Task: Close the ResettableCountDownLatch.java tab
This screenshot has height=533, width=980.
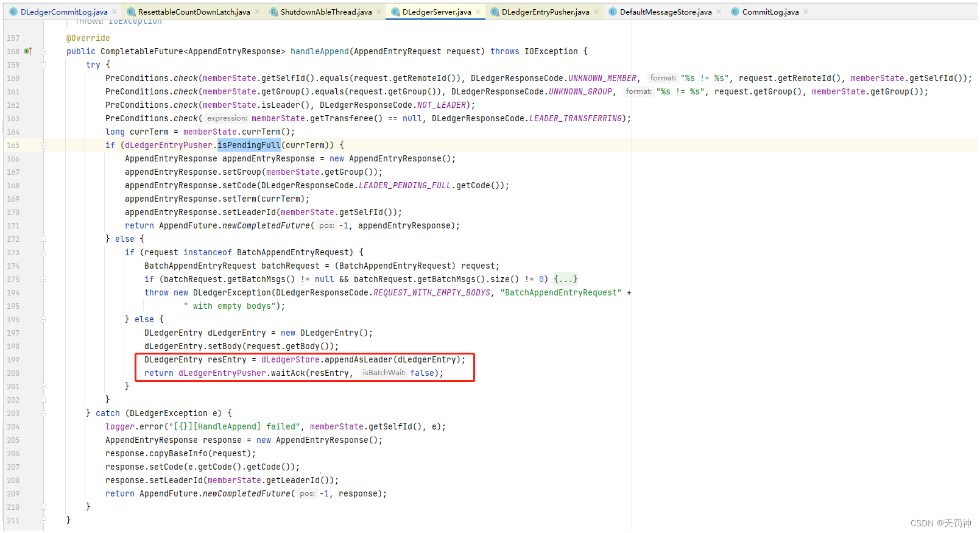Action: point(257,12)
